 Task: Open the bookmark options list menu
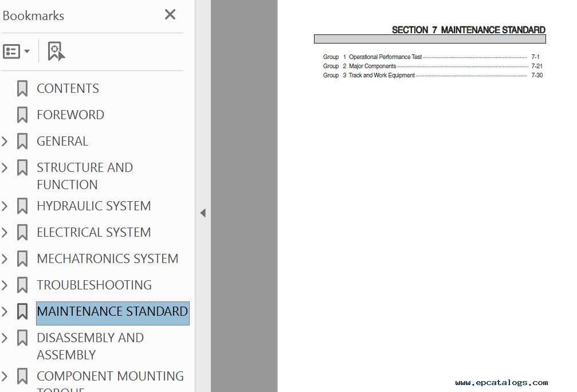[x=16, y=52]
